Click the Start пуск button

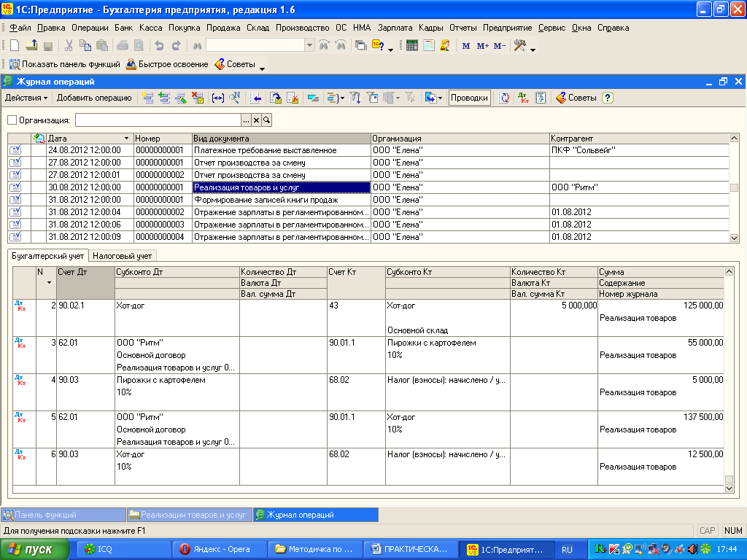tap(34, 550)
